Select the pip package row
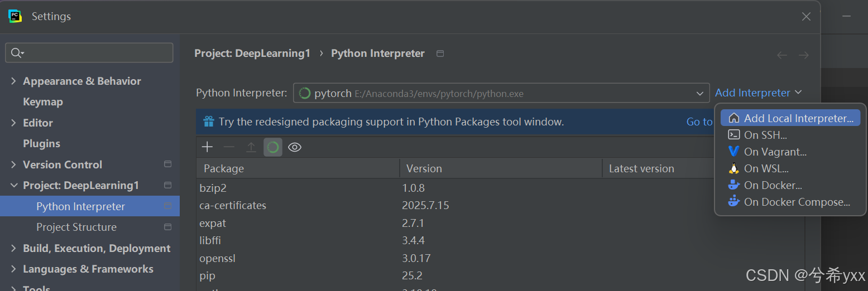This screenshot has height=291, width=868. click(500, 276)
